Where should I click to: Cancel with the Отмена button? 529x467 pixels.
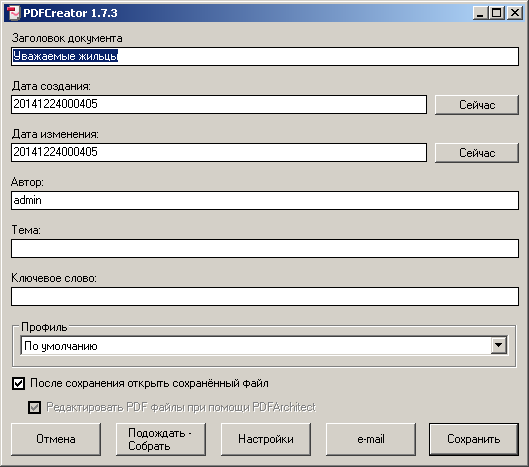(56, 439)
